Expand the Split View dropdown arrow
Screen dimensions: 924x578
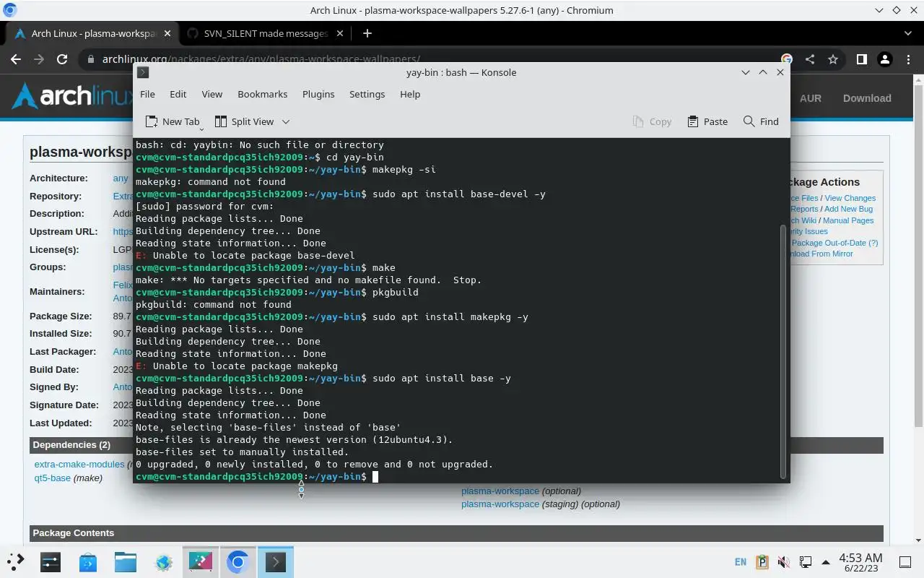(x=286, y=121)
